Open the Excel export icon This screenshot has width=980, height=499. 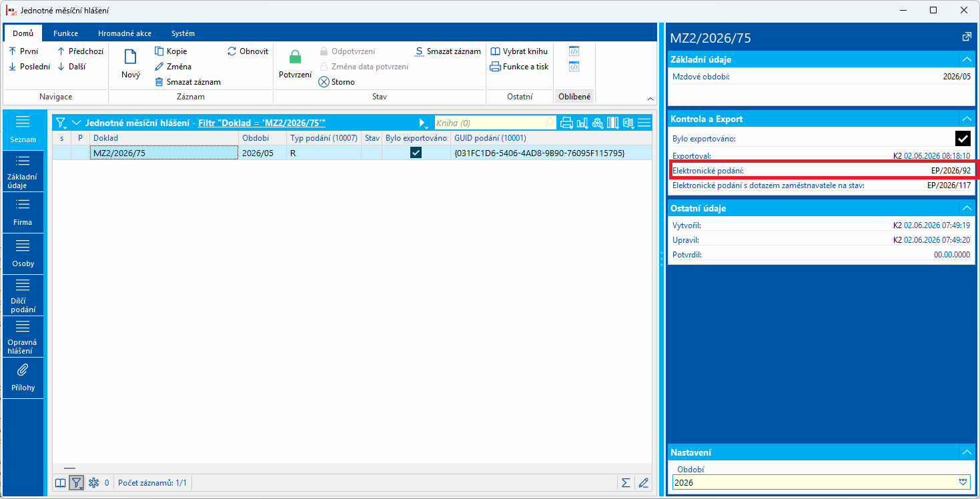pos(628,123)
